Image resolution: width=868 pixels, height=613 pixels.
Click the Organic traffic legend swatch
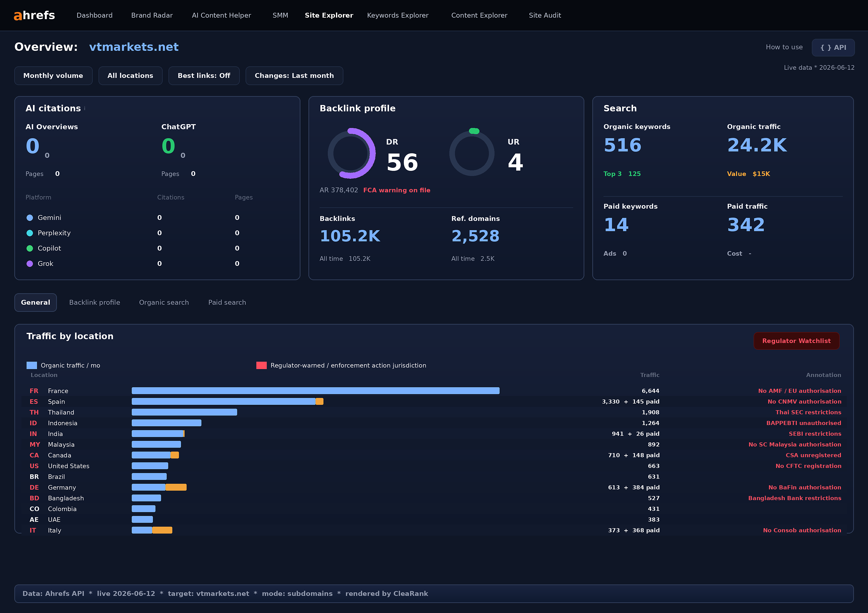point(32,365)
